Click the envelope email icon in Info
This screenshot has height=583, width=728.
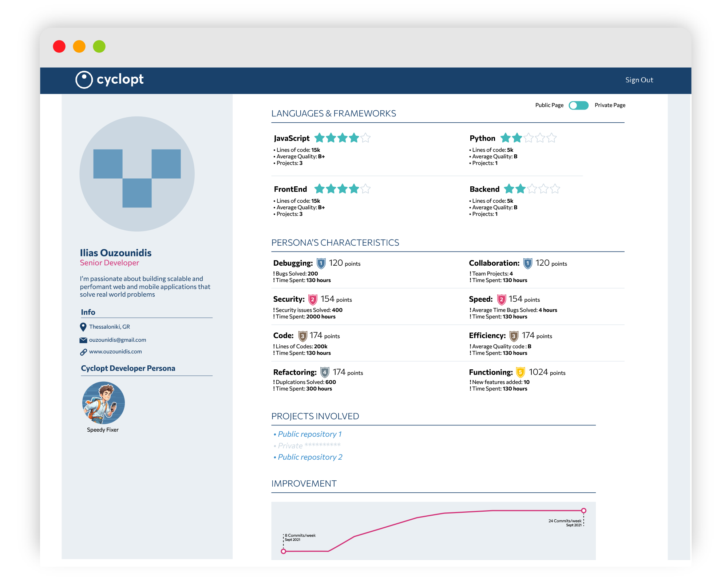[83, 340]
